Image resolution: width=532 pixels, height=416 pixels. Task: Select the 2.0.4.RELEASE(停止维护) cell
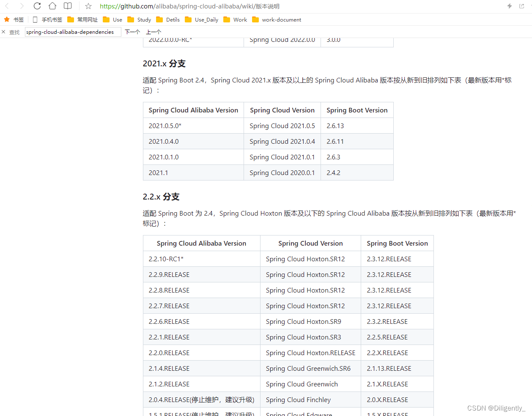click(x=202, y=400)
